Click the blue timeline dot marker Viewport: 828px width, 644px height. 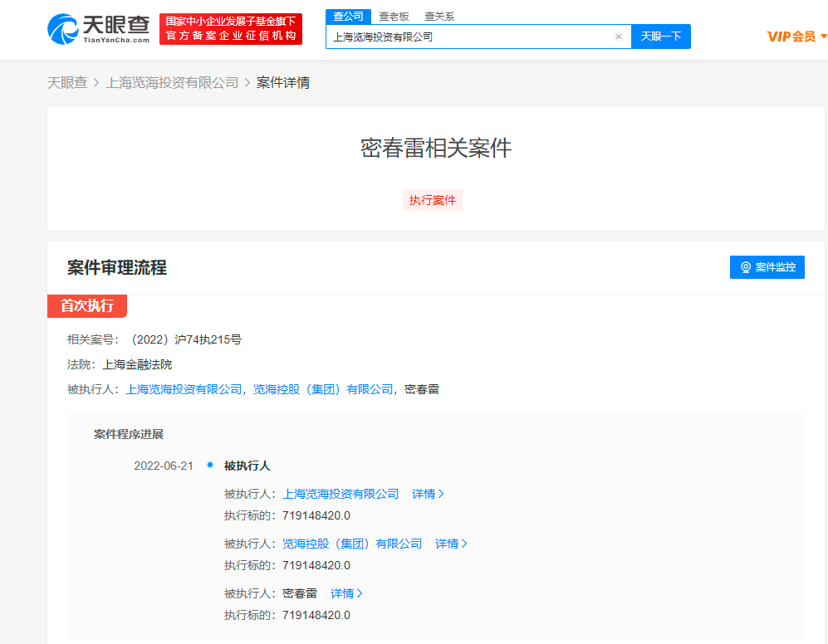(210, 465)
